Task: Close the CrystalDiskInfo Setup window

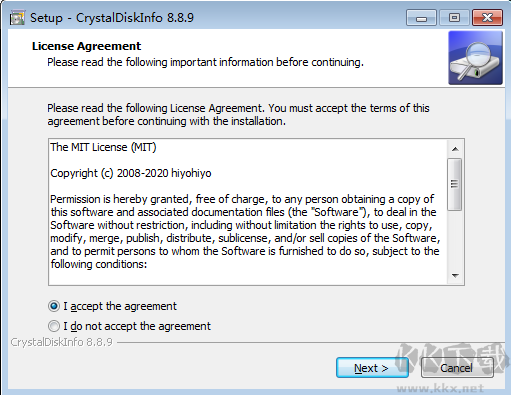Action: [487, 18]
